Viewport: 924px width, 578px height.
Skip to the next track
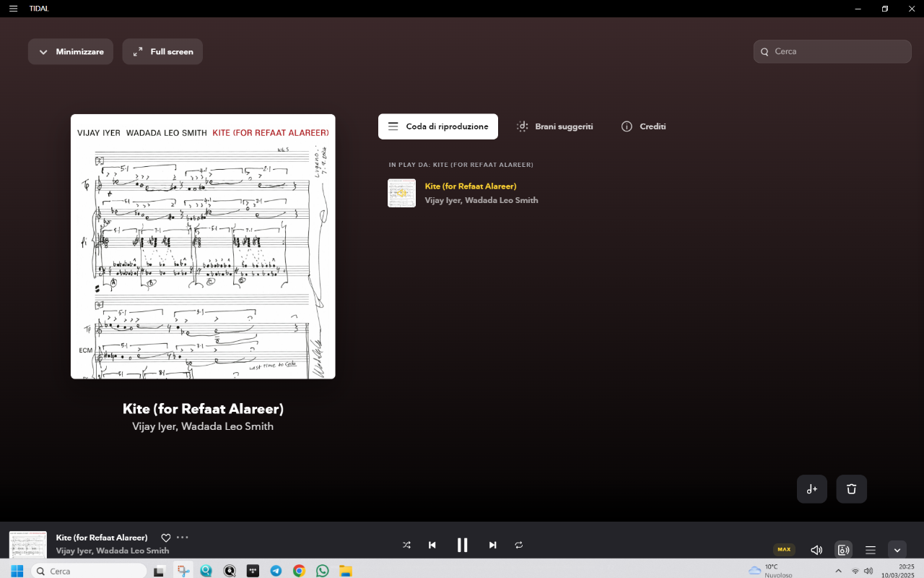coord(492,545)
